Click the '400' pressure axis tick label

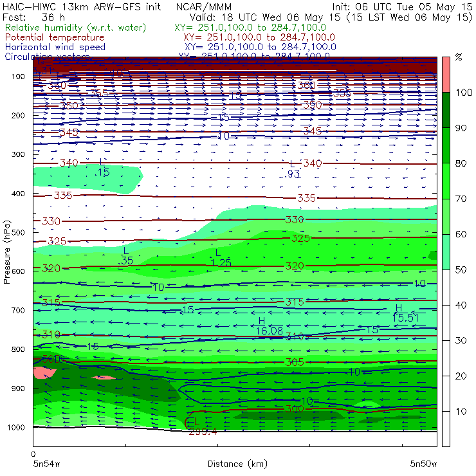pyautogui.click(x=18, y=194)
